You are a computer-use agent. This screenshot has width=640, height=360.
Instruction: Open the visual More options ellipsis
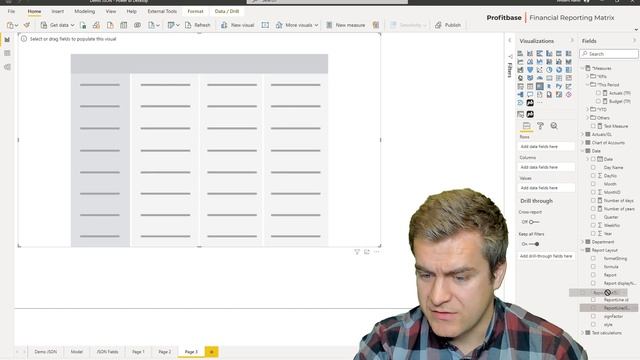point(377,252)
